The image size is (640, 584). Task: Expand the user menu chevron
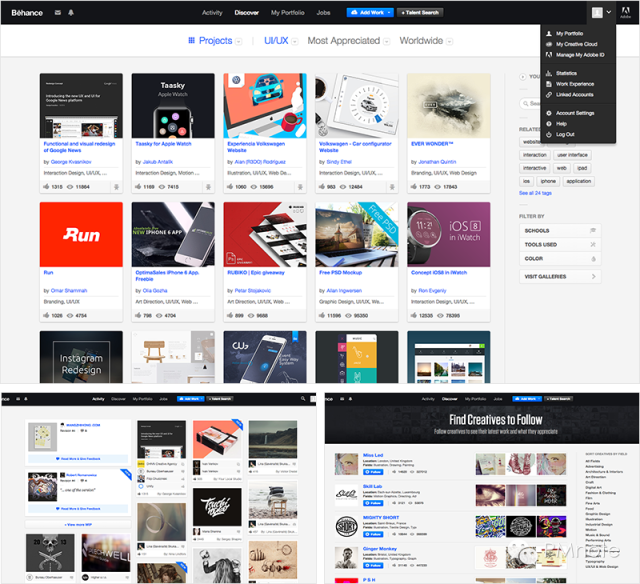pos(609,12)
